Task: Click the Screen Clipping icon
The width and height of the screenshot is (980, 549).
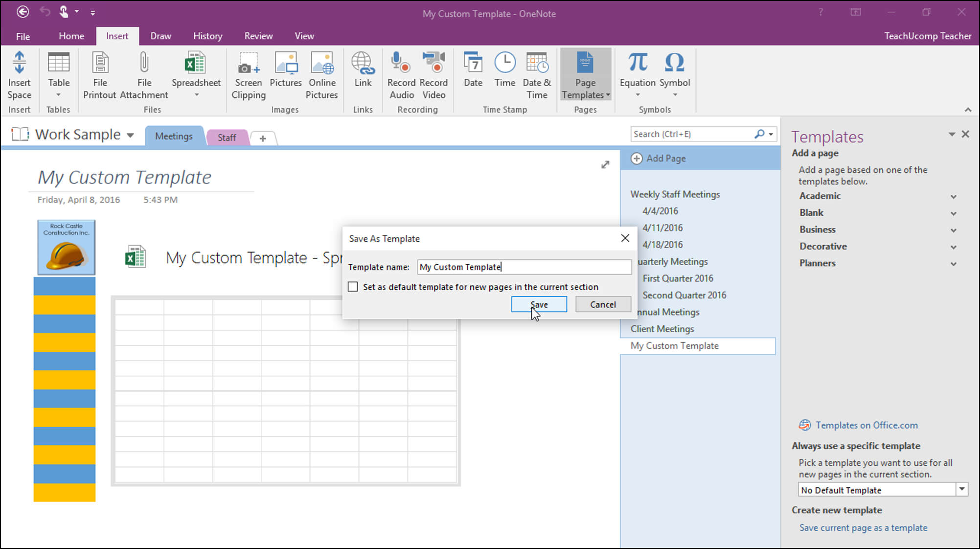Action: (x=249, y=64)
